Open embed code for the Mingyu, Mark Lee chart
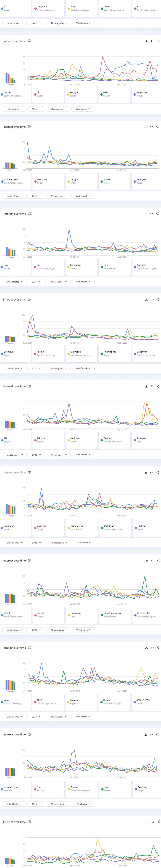Image resolution: width=161 pixels, height=868 pixels. (x=152, y=472)
